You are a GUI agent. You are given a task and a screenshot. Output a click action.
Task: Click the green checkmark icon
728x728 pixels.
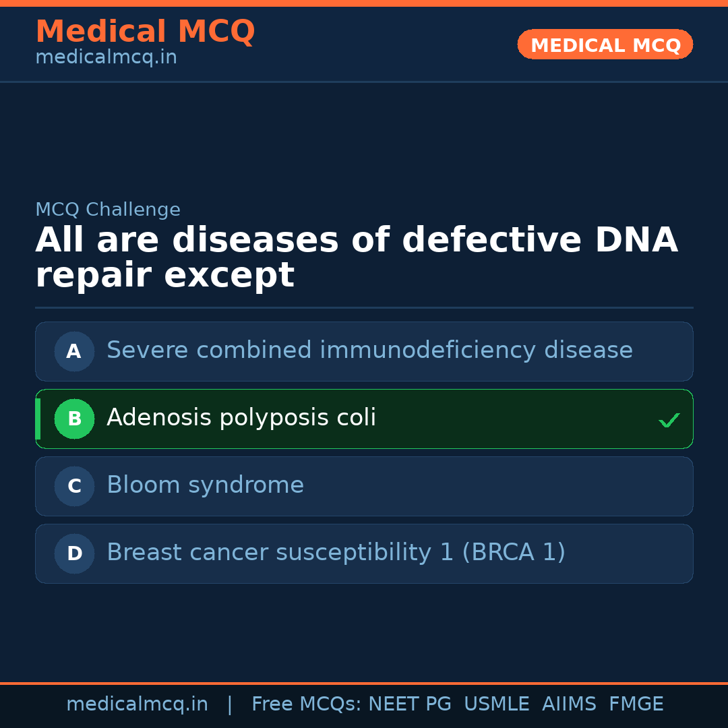(669, 421)
